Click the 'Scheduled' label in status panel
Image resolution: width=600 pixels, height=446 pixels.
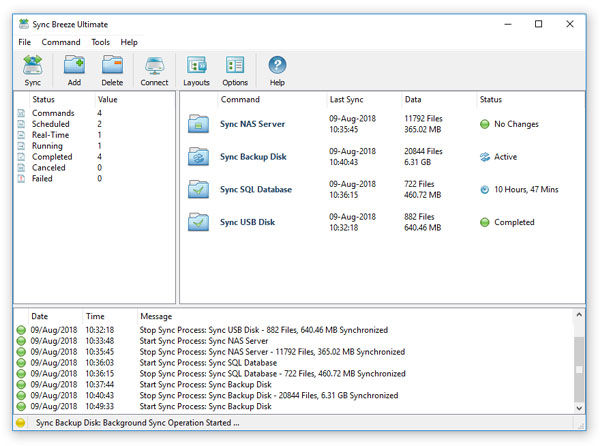coord(51,124)
